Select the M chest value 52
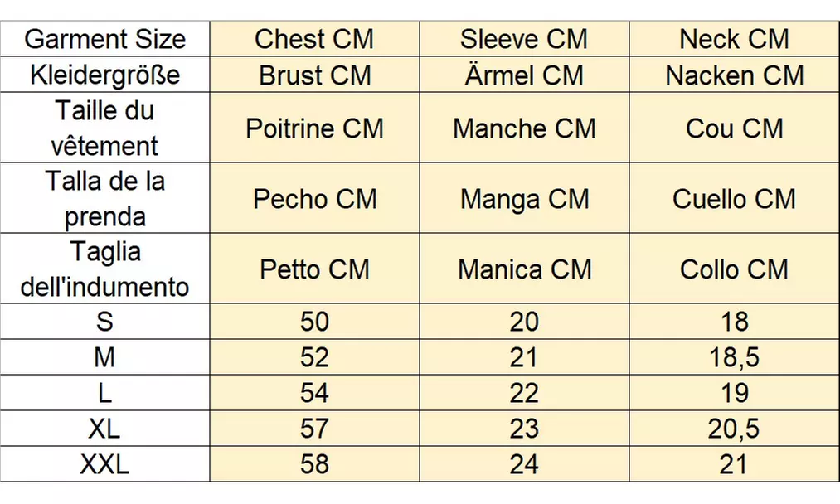Image resolution: width=840 pixels, height=504 pixels. point(314,357)
